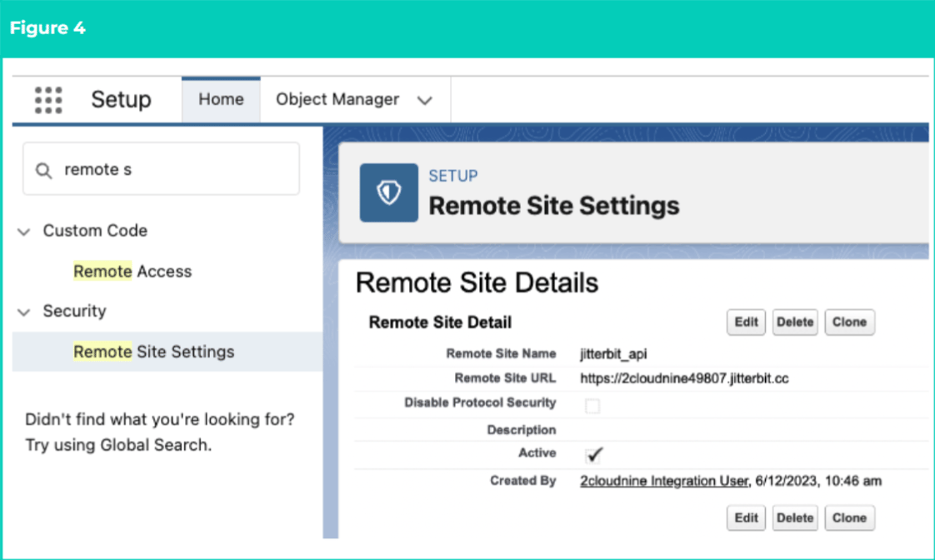The image size is (935, 560).
Task: Click the 'Disable Protocol Security' field label
Action: point(480,402)
